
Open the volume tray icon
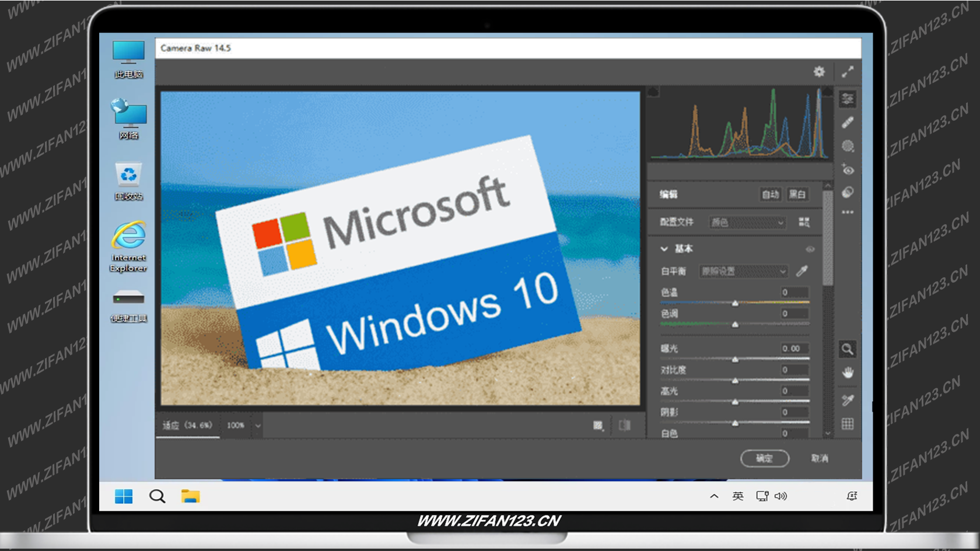pos(780,496)
